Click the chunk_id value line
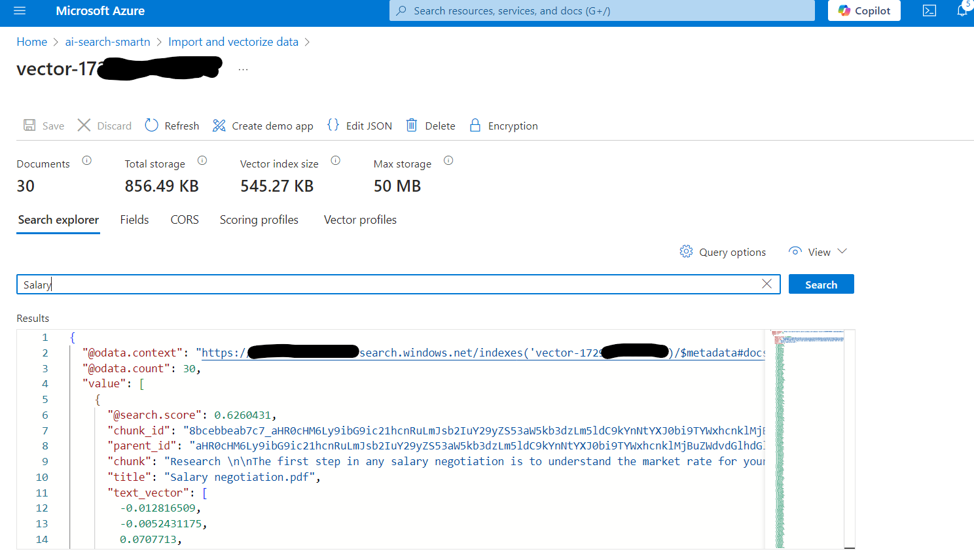The width and height of the screenshot is (974, 560). pos(474,430)
